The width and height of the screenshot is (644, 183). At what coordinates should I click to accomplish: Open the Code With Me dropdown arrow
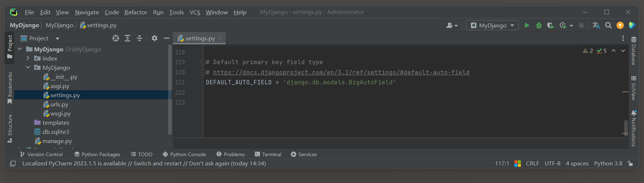coord(456,26)
